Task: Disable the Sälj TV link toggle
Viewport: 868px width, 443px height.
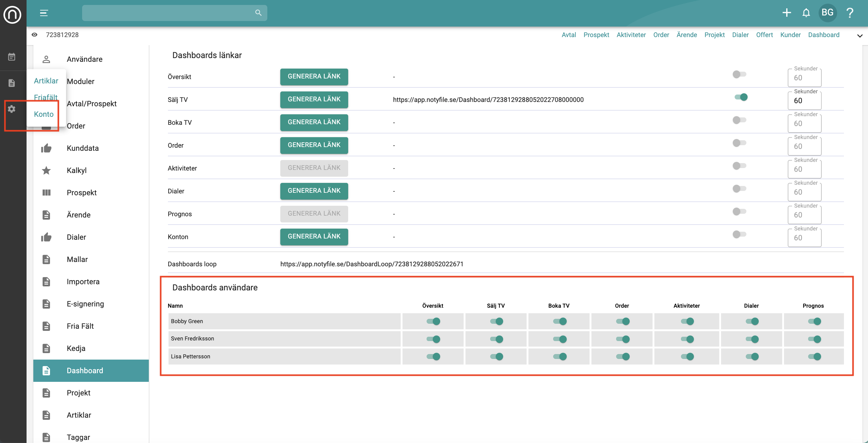Action: 741,97
